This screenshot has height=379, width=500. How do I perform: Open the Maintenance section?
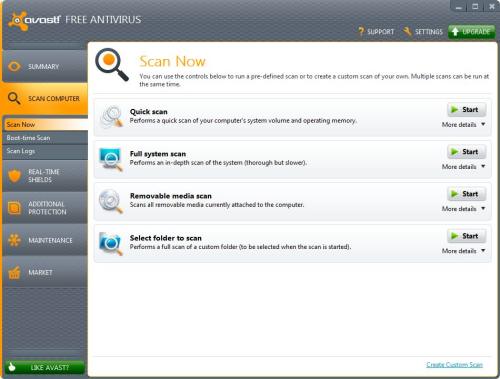(x=45, y=240)
